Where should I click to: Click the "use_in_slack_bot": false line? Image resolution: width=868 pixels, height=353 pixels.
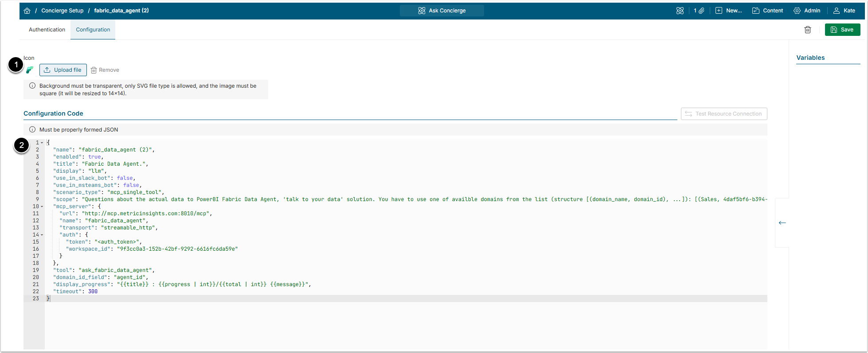(94, 178)
